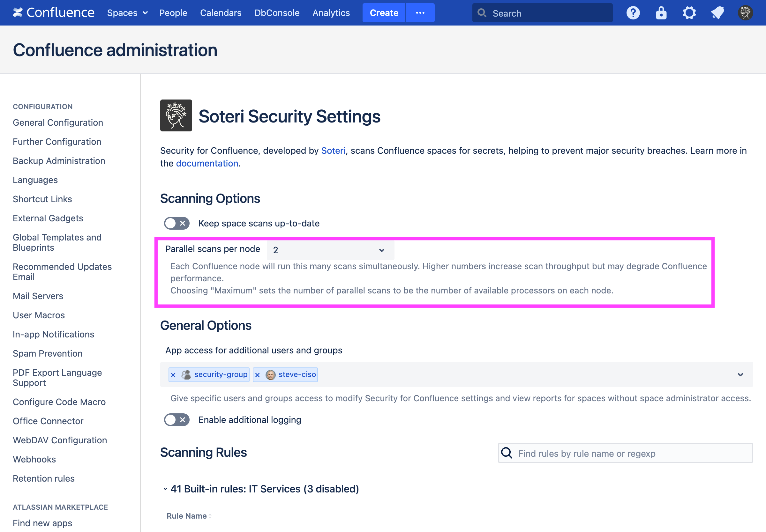The height and width of the screenshot is (532, 766).
Task: Click the documentation link
Action: click(x=207, y=163)
